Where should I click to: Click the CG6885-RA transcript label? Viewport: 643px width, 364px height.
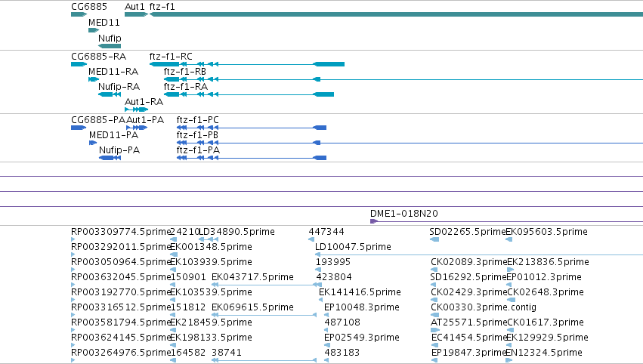pyautogui.click(x=98, y=57)
